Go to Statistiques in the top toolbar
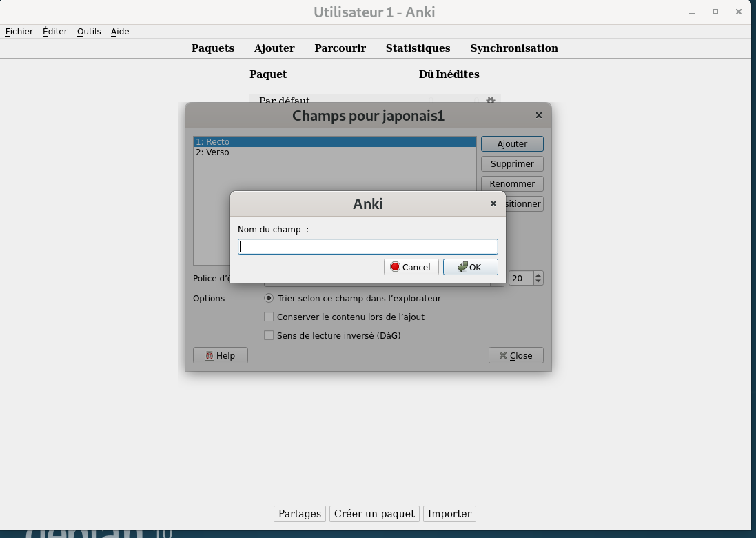 pos(418,48)
